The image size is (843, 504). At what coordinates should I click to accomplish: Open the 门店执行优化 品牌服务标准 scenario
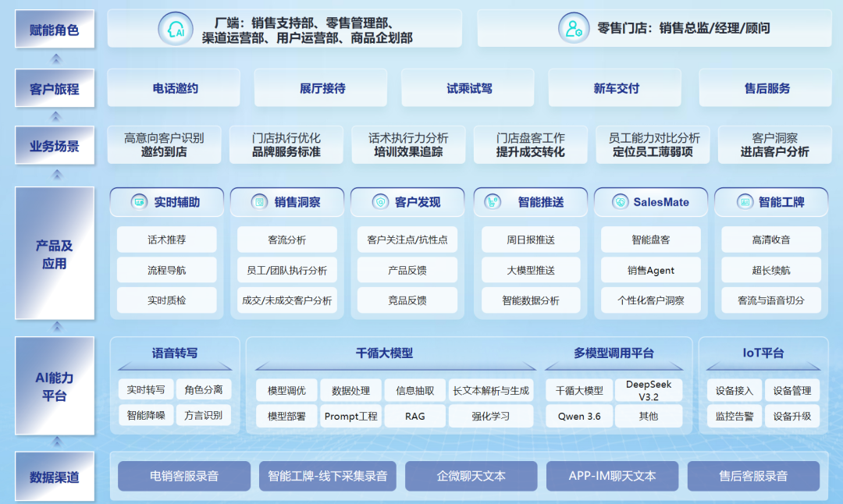(286, 145)
